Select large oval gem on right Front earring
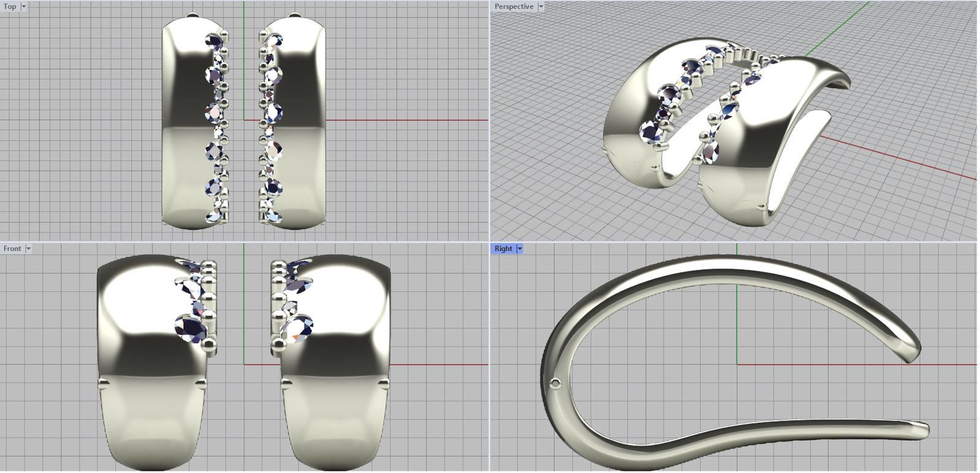Screen dimensions: 980x473 [x=298, y=328]
